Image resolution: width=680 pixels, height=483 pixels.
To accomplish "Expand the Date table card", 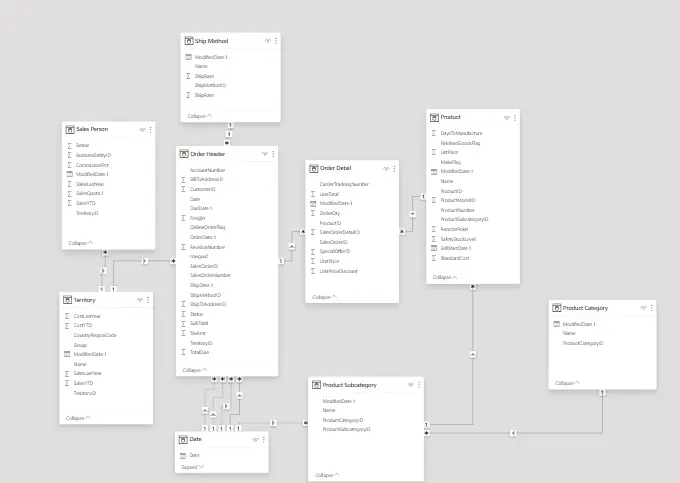I will tap(193, 467).
